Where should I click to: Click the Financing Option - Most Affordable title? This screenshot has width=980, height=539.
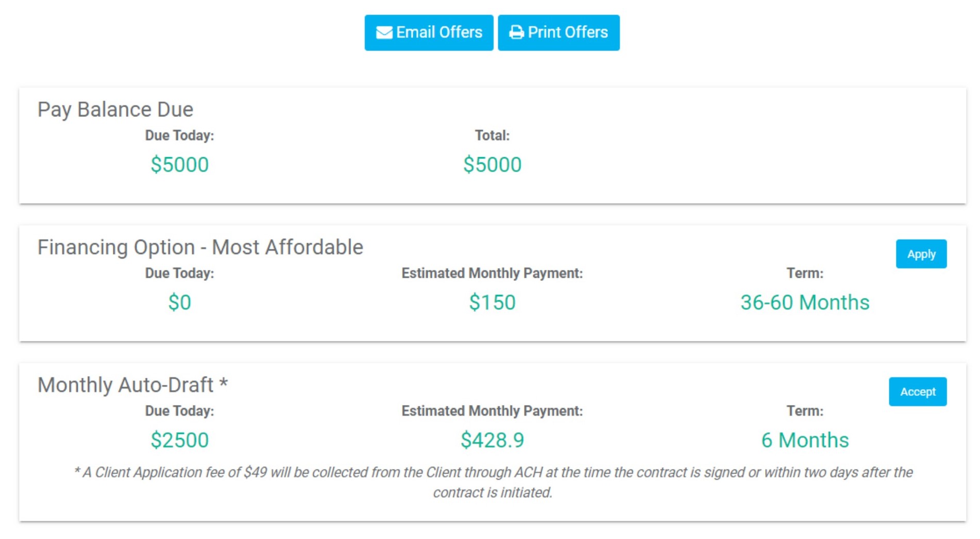200,247
